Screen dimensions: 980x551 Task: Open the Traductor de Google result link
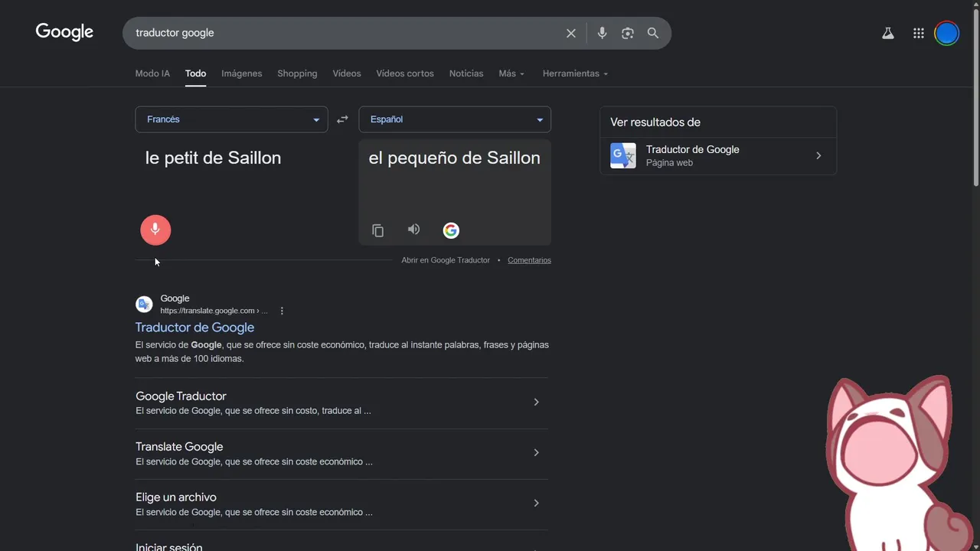[x=194, y=328]
